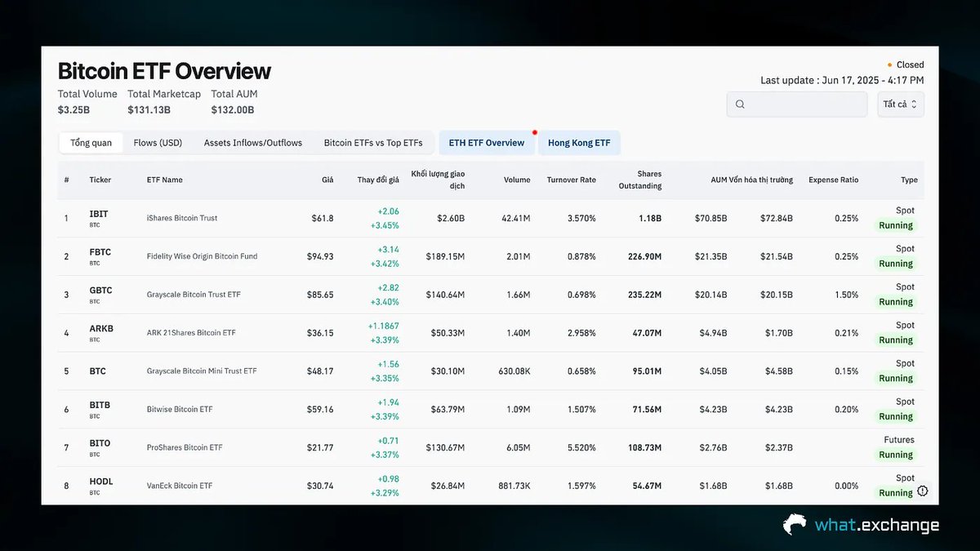Click inside the search input field
The image size is (980, 551).
797,104
